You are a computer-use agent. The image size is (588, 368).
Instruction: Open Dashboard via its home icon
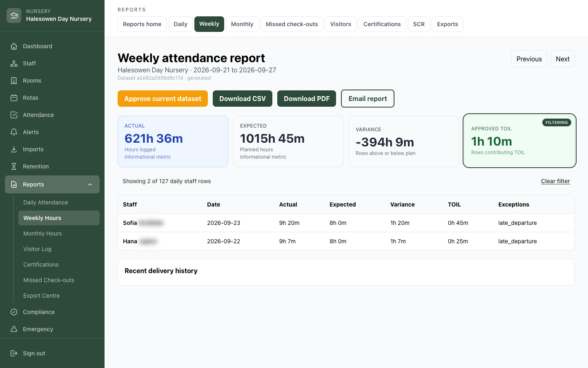(14, 46)
